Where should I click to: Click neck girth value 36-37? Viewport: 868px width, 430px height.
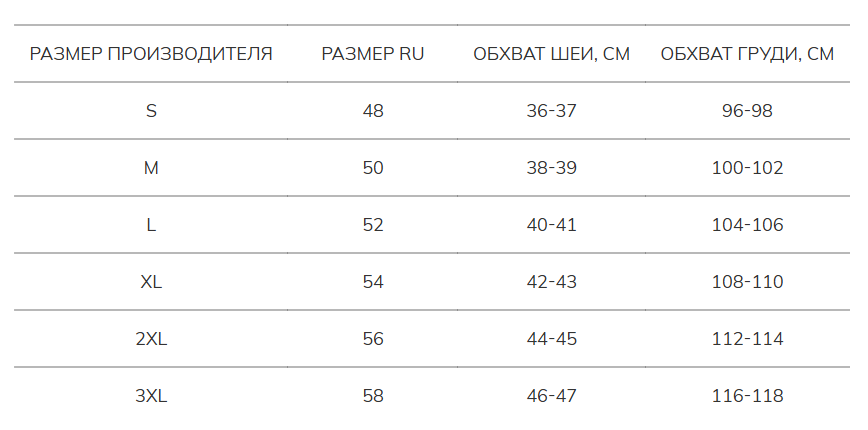click(x=551, y=111)
